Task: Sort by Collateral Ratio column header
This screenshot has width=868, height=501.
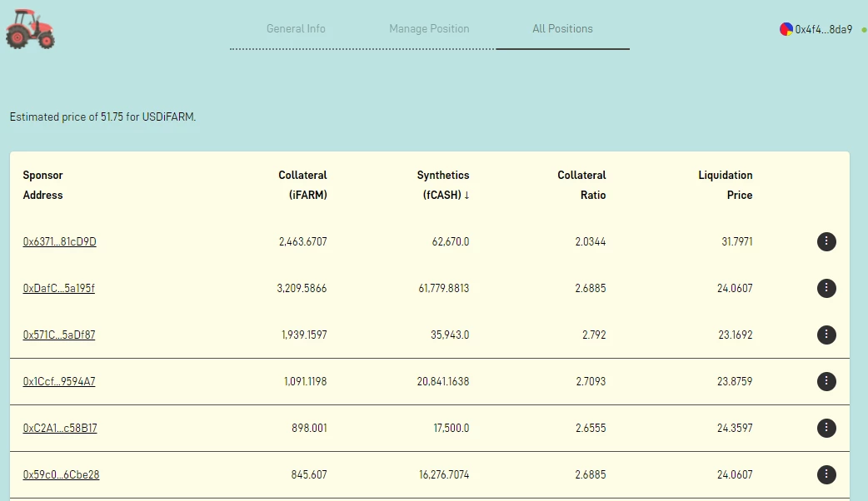Action: 581,185
